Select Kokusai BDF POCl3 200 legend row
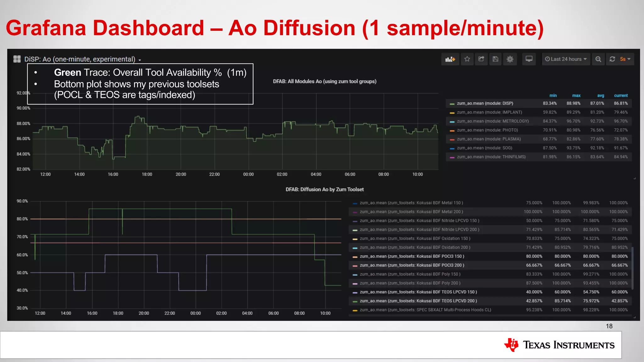Viewport: 644px width, 362px height. [490, 265]
